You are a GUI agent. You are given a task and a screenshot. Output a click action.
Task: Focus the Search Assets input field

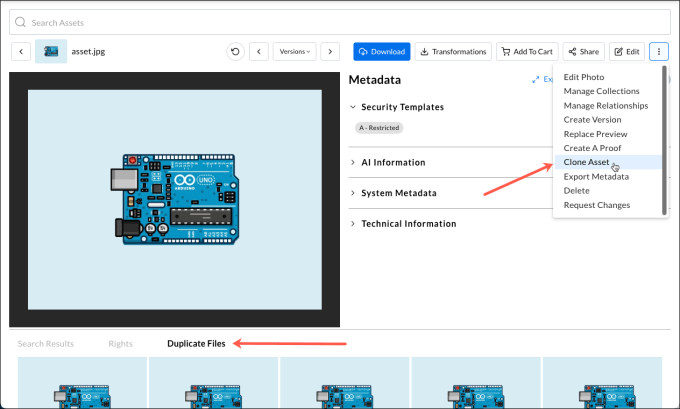[x=340, y=22]
